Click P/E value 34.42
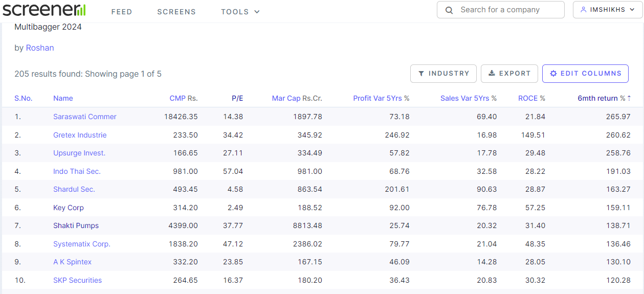Viewport: 644px width, 294px height. (x=233, y=135)
